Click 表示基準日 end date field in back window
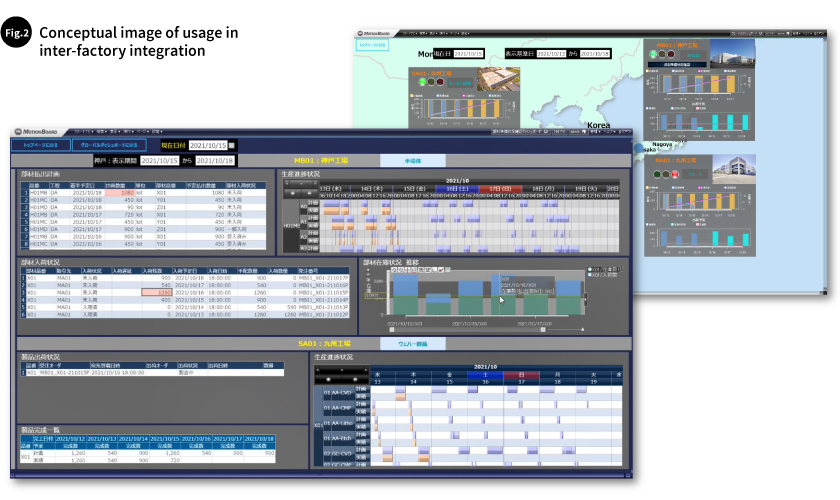This screenshot has width=840, height=500. (595, 54)
